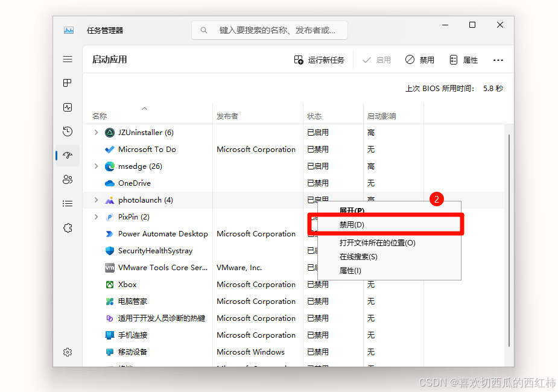Open the Performance page icon
This screenshot has width=558, height=392.
[68, 107]
